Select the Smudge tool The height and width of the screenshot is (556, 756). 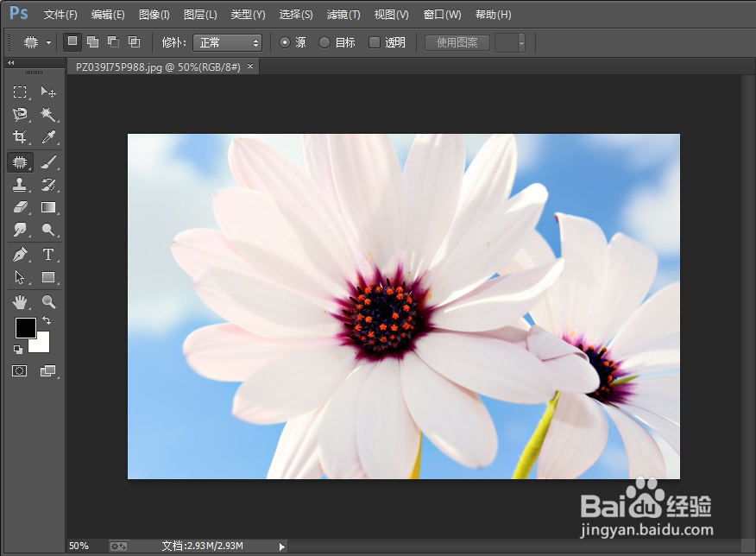[20, 230]
